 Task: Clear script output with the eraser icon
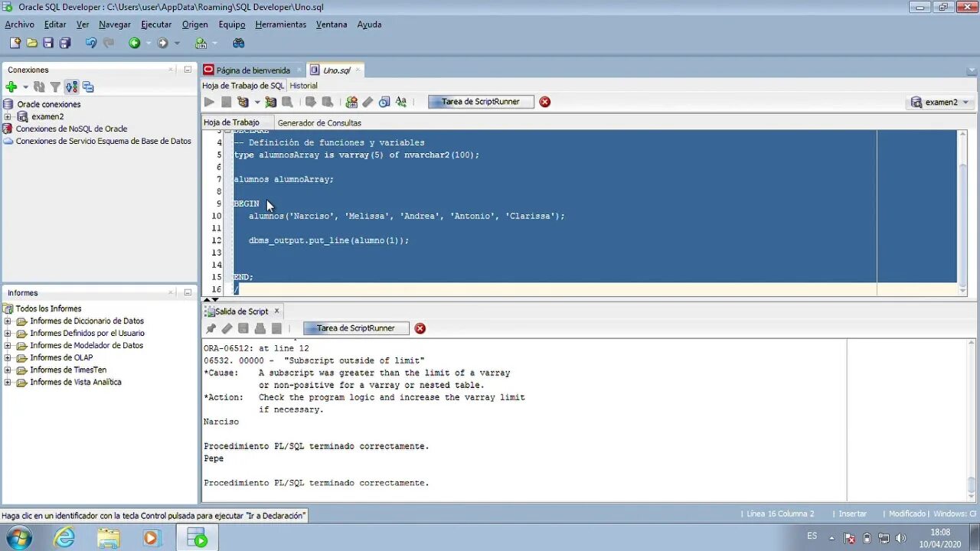point(227,328)
